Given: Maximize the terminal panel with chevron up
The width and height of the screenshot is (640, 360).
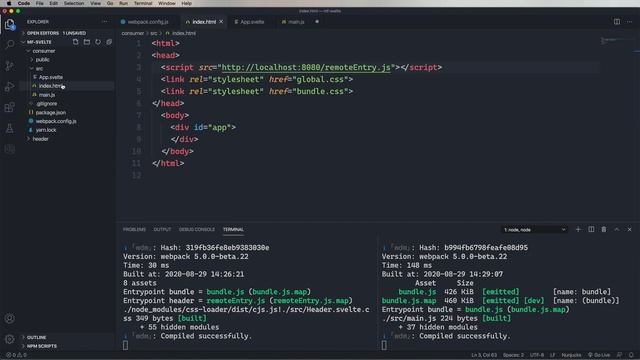Looking at the screenshot, I should click(617, 229).
